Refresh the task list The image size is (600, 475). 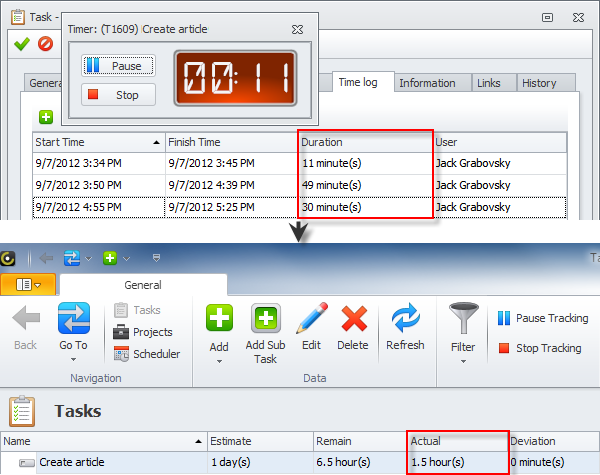404,320
